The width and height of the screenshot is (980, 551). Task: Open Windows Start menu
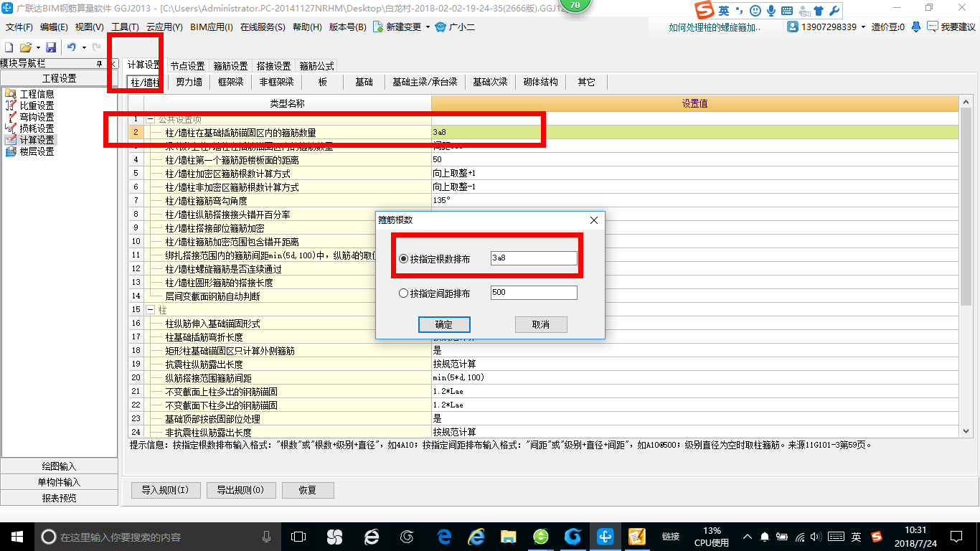17,536
